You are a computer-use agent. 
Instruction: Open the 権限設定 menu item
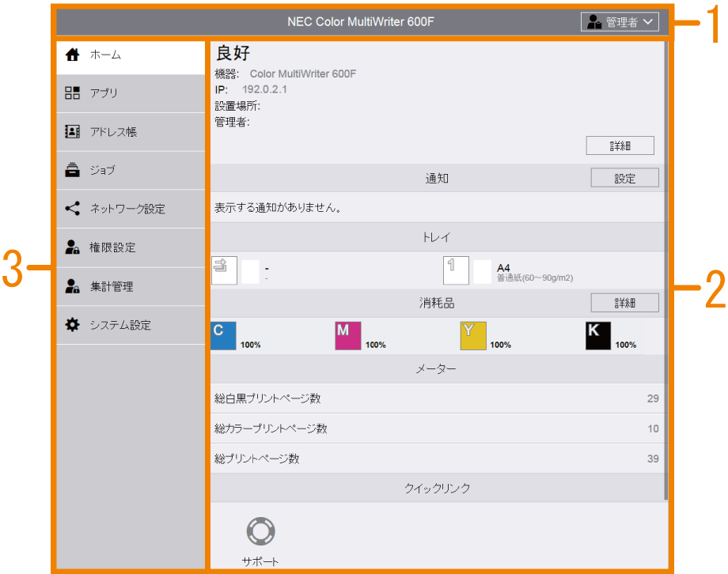pos(112,247)
